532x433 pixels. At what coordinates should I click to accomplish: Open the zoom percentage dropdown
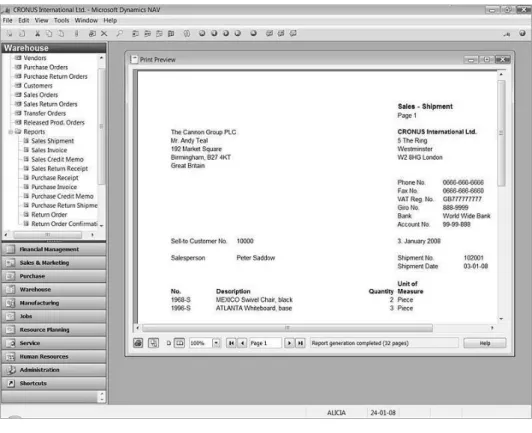coord(216,343)
